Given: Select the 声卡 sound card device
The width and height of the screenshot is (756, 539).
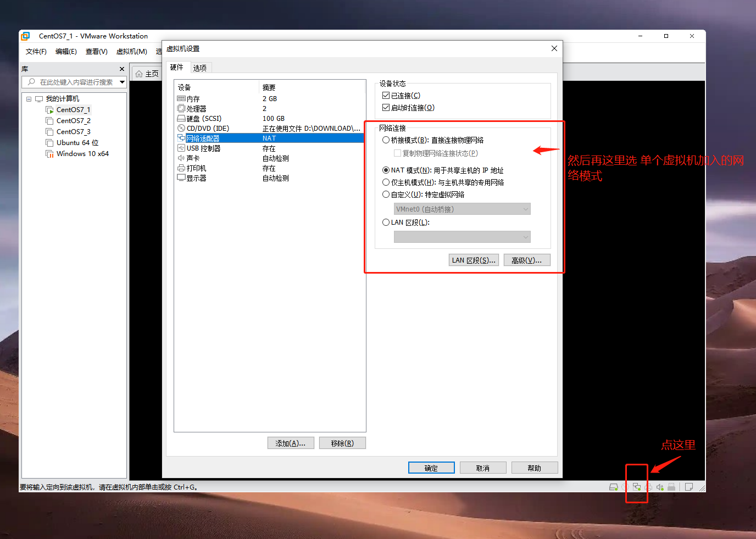Looking at the screenshot, I should coord(269,158).
